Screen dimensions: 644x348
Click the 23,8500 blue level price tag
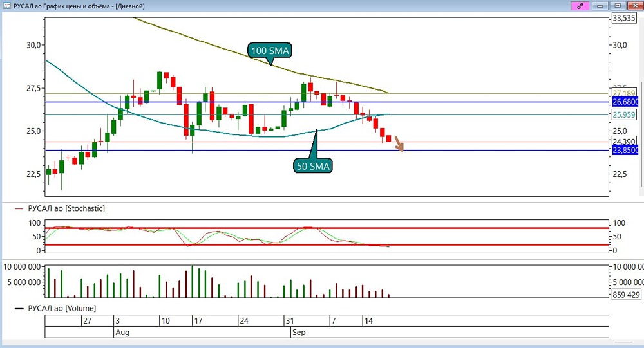tap(625, 150)
